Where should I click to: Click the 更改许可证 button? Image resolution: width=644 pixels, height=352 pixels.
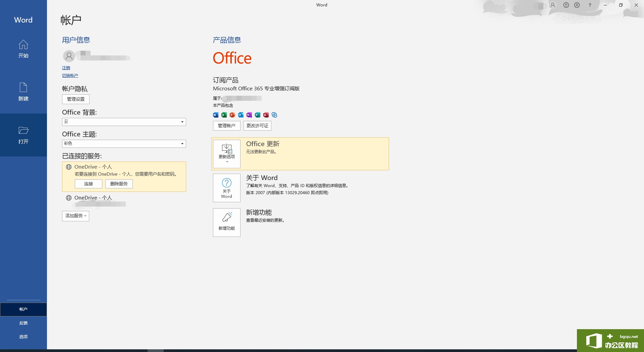tap(258, 126)
